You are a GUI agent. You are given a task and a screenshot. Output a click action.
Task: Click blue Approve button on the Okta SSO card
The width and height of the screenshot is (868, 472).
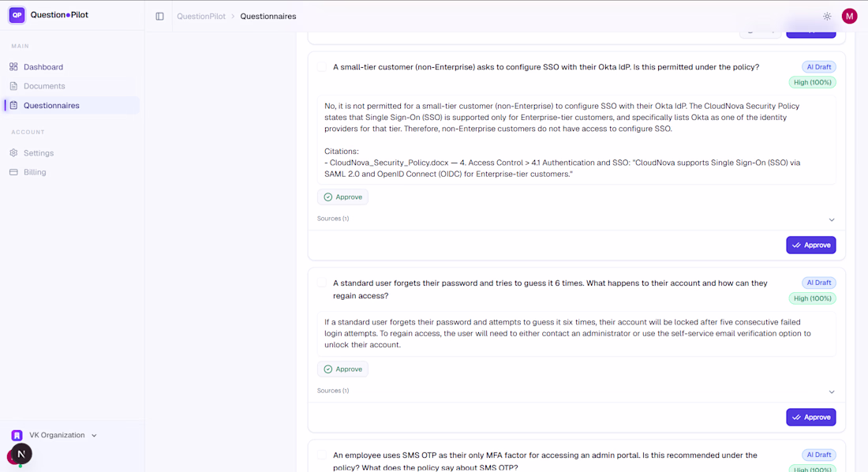[x=811, y=245]
